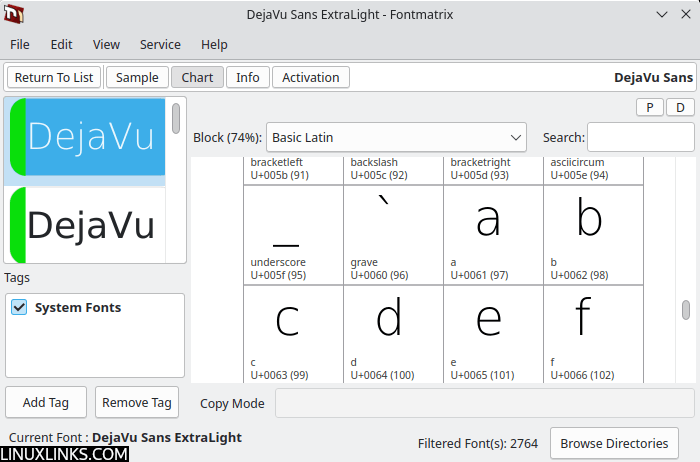Select the glyph cell for letter a
The image size is (700, 462).
click(x=493, y=235)
